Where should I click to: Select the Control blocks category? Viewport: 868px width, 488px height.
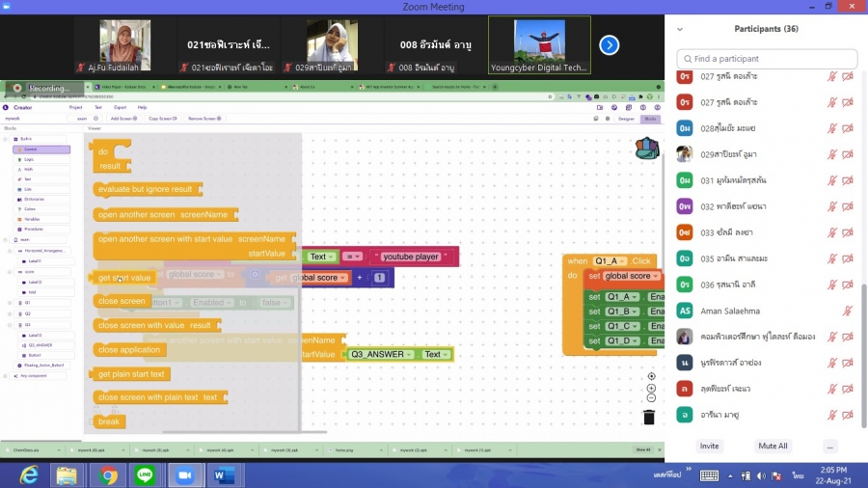point(41,149)
